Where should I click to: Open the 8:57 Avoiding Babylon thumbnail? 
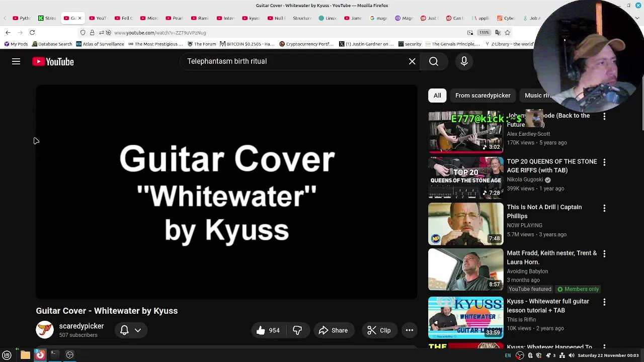pyautogui.click(x=465, y=269)
